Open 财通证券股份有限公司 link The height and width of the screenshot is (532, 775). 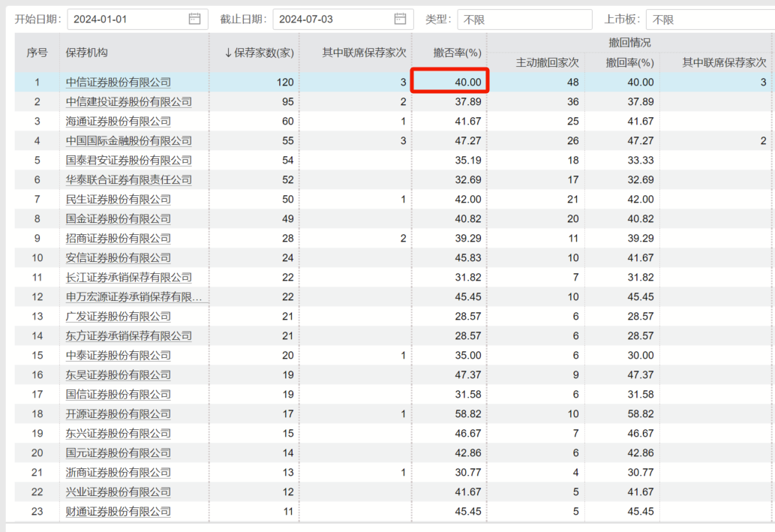[118, 512]
